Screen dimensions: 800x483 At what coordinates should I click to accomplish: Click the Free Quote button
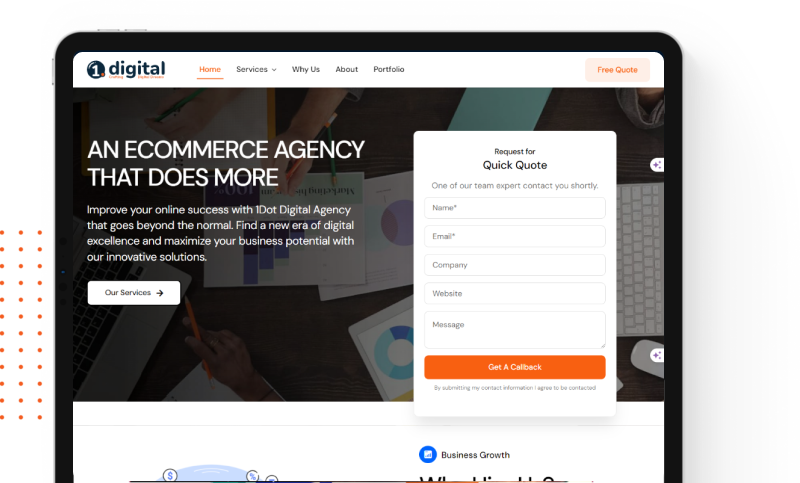(x=617, y=70)
